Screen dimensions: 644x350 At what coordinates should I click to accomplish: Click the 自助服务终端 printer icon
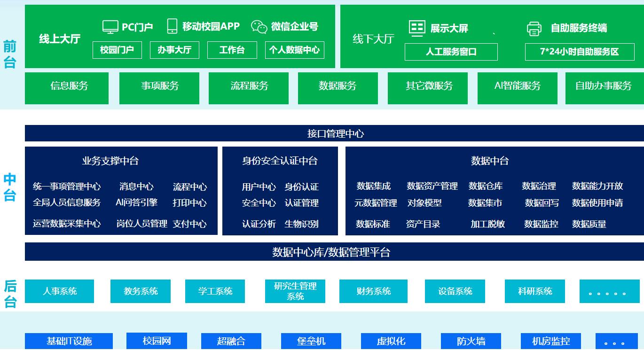534,29
